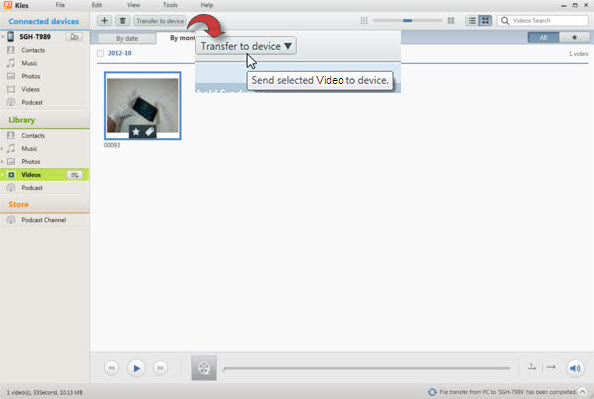Adjust the thumbnail size slider
Viewport: 594px width, 399px height.
(408, 20)
